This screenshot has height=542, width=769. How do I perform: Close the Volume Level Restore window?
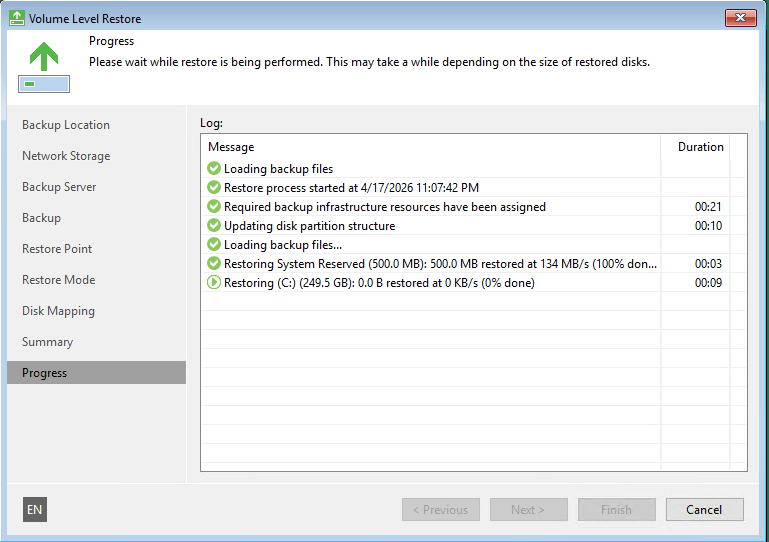pyautogui.click(x=741, y=18)
